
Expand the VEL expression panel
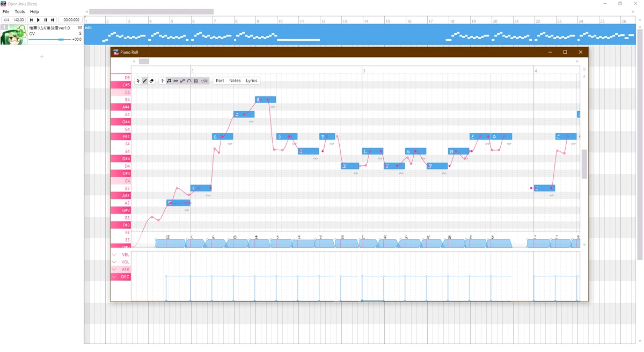[x=114, y=254]
